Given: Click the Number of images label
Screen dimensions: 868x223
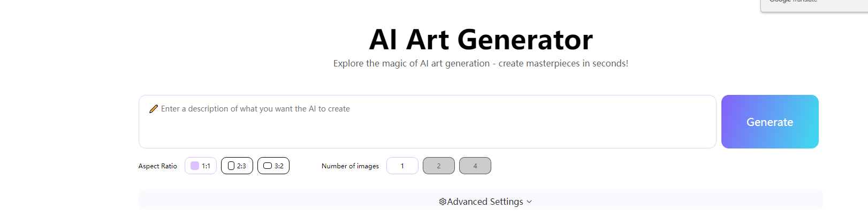Looking at the screenshot, I should pyautogui.click(x=350, y=166).
